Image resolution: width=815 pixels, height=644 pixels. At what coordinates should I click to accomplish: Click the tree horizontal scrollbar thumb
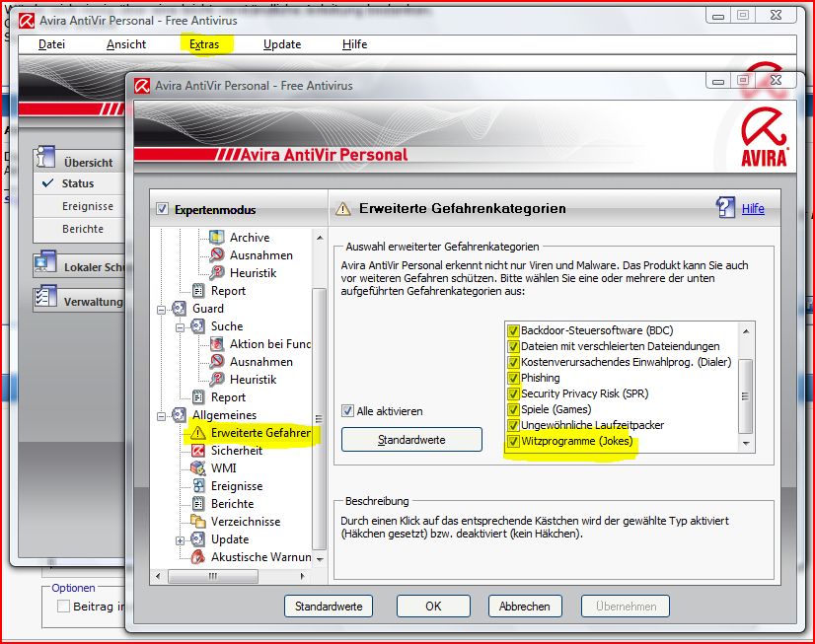coord(213,576)
